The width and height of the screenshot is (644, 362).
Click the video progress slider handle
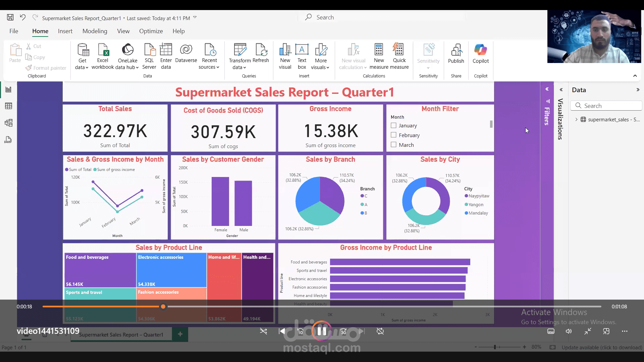(x=163, y=307)
